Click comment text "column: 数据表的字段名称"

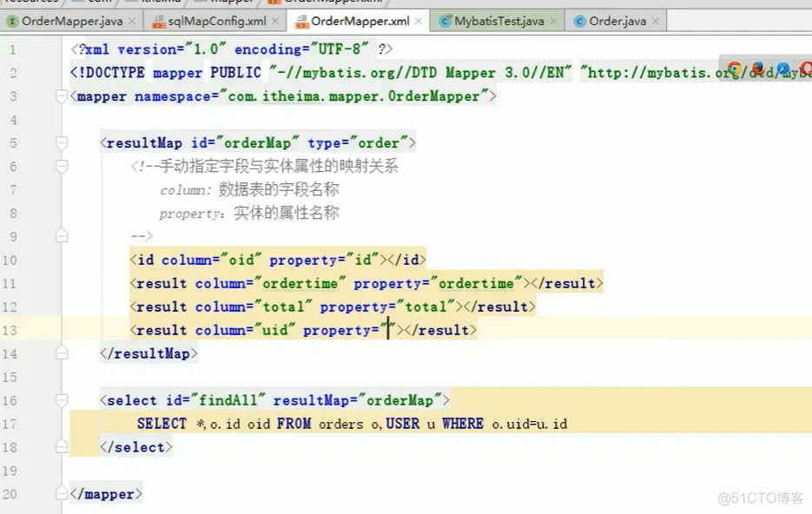pos(249,189)
